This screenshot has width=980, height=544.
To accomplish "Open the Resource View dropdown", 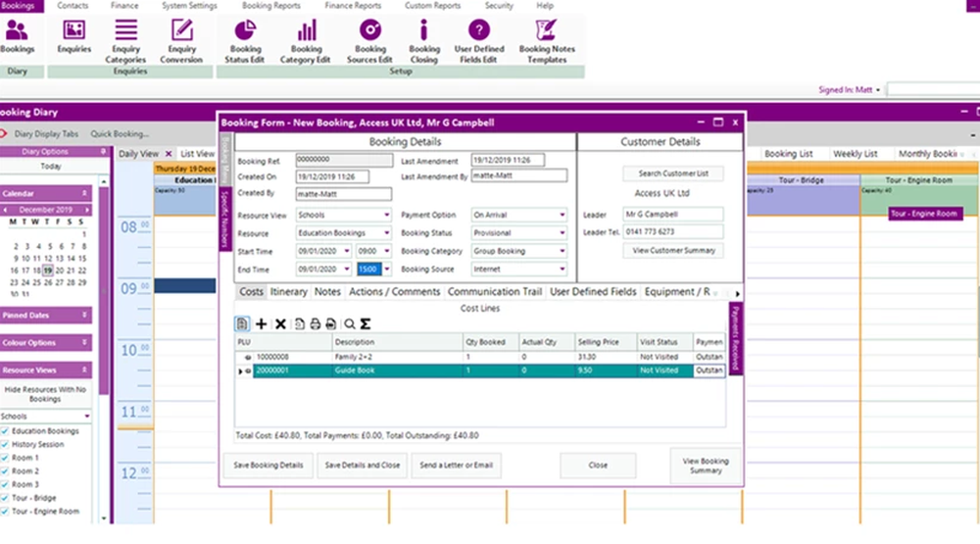I will pos(386,215).
